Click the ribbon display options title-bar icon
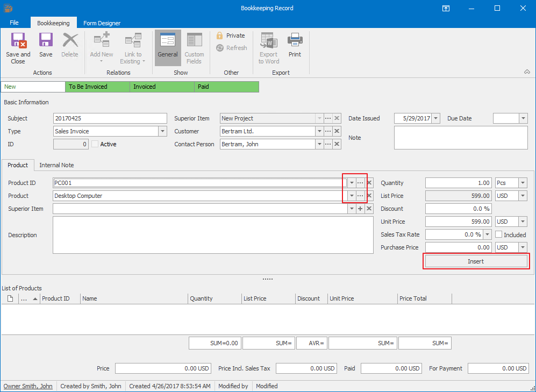The width and height of the screenshot is (536, 392). point(446,8)
